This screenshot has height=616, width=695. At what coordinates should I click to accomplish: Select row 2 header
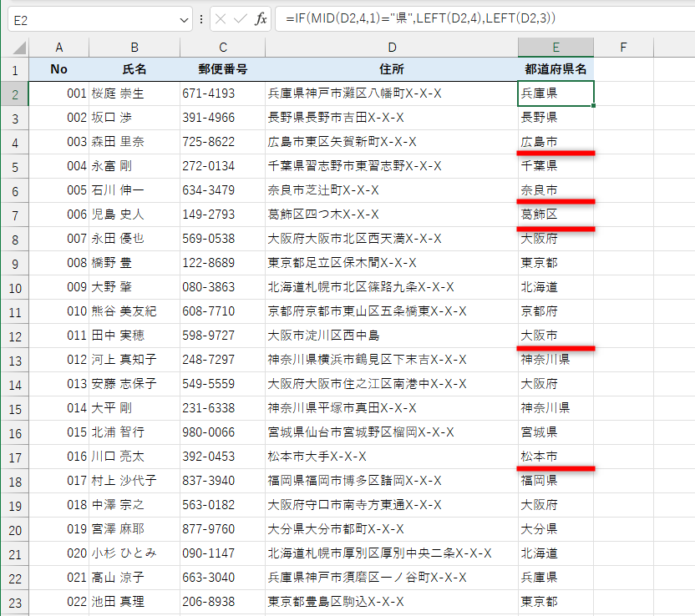click(x=15, y=93)
